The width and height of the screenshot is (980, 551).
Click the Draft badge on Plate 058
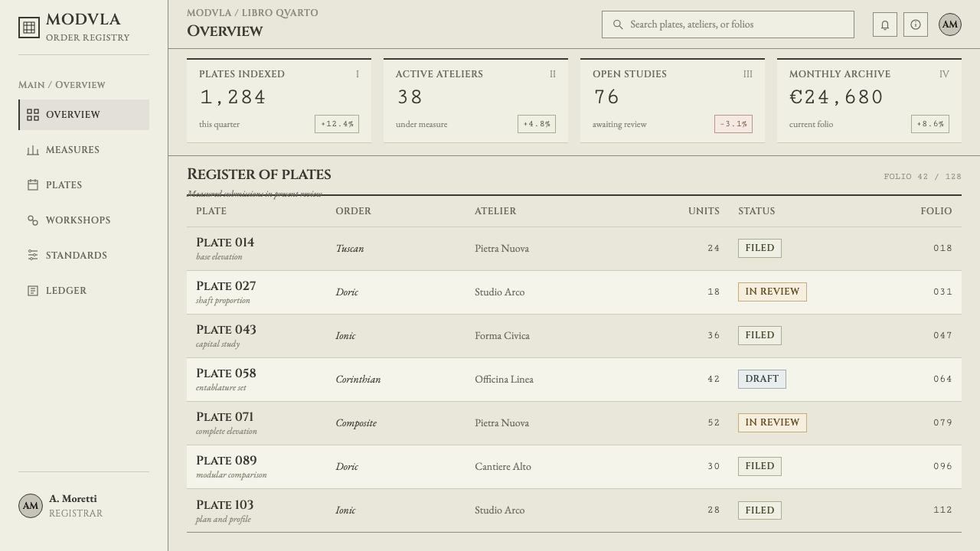point(762,379)
